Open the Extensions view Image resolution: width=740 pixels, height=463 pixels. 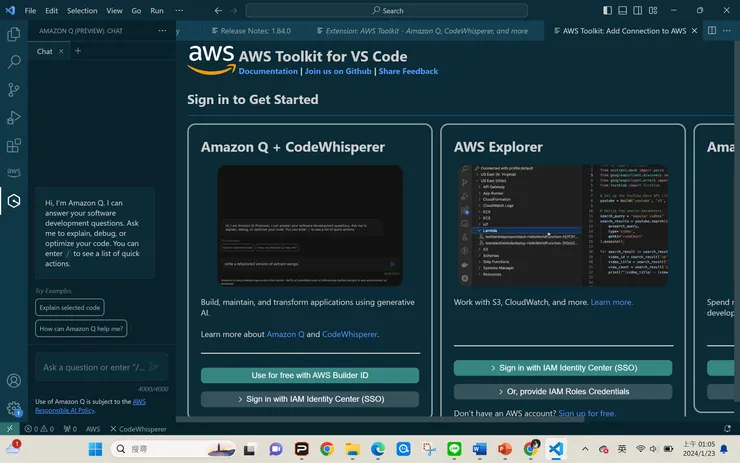(14, 145)
